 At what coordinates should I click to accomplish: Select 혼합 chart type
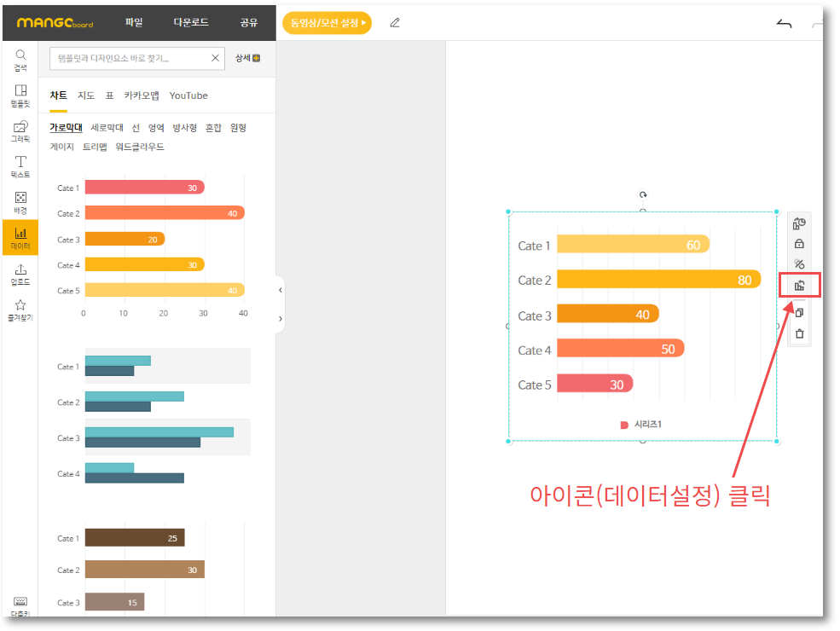tap(213, 128)
